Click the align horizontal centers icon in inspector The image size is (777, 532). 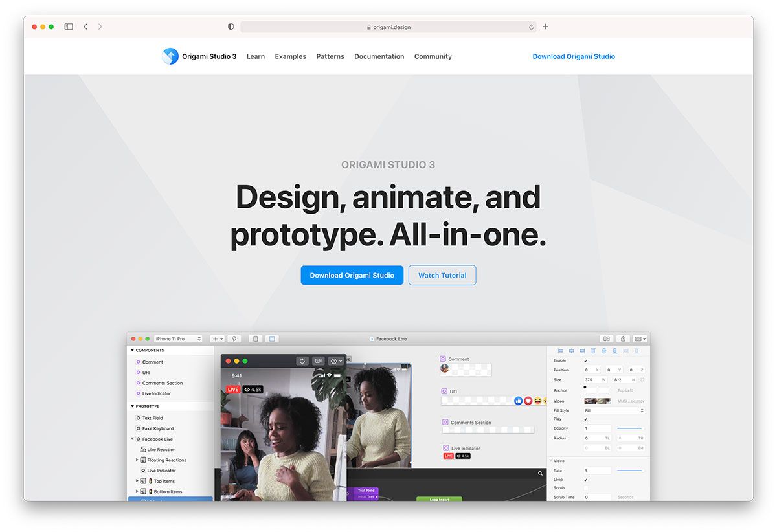pos(571,351)
